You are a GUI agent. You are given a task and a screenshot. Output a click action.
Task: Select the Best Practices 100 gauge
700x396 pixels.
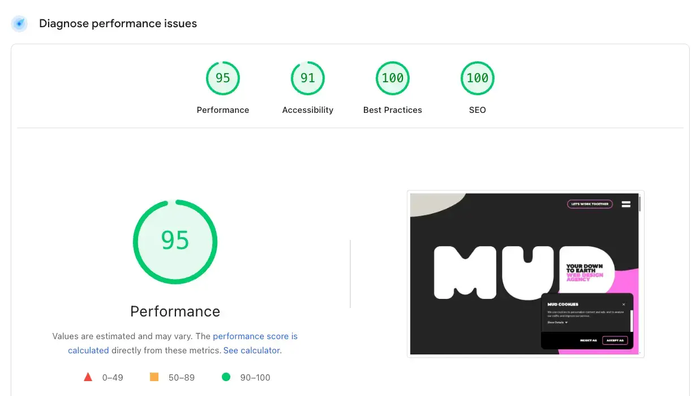tap(392, 78)
